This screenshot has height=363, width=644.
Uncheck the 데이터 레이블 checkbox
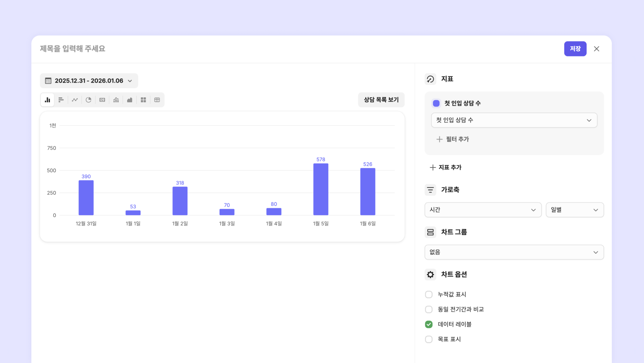(x=429, y=324)
